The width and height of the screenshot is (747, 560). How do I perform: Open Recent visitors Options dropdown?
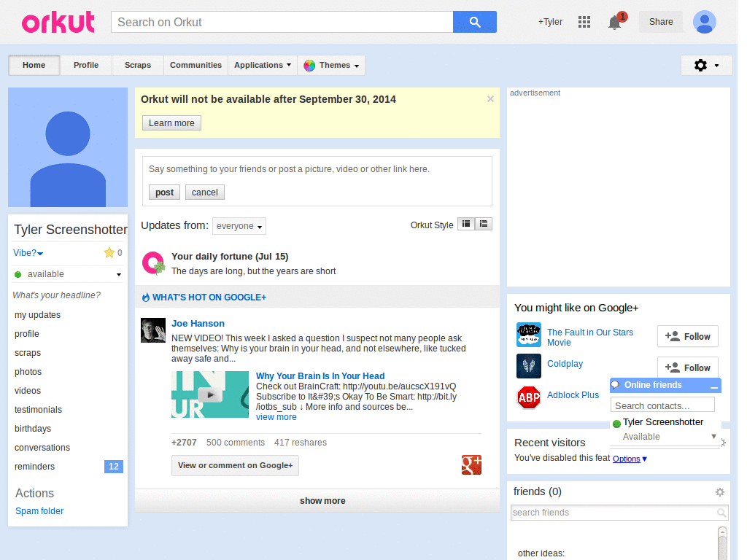630,459
